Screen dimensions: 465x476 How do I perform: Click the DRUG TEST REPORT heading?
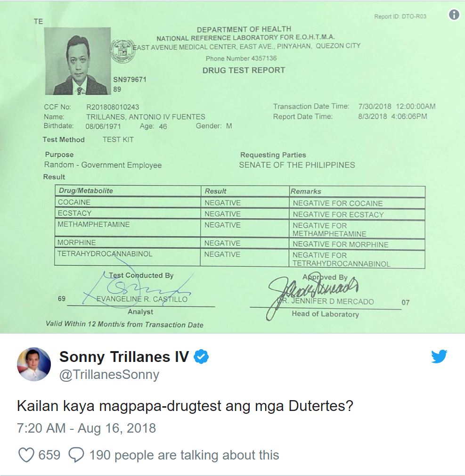tap(244, 70)
